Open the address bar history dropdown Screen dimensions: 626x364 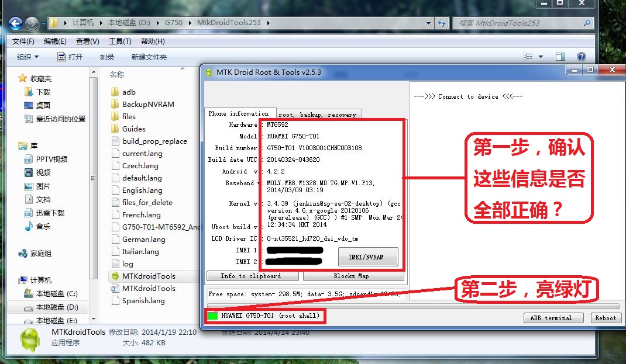(428, 23)
